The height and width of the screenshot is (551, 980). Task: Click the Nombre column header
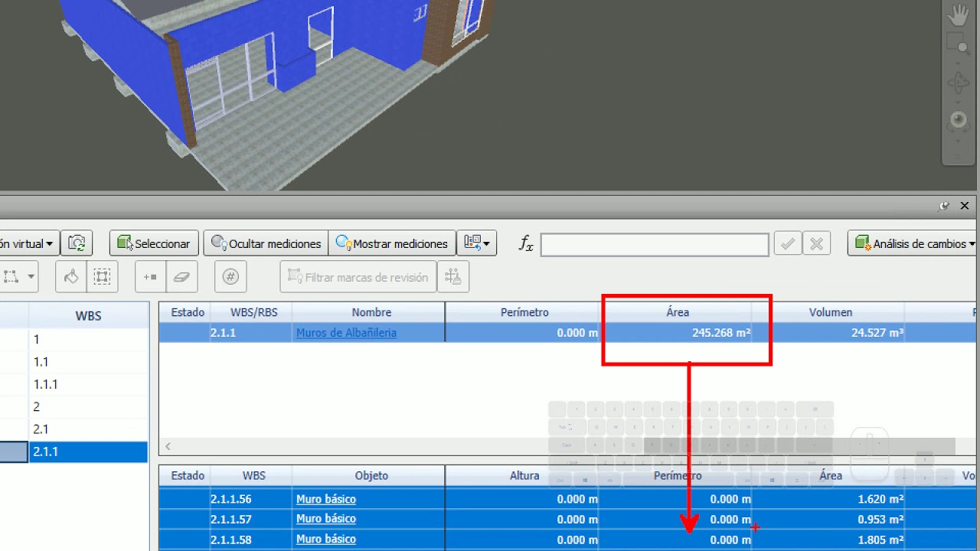pos(371,312)
